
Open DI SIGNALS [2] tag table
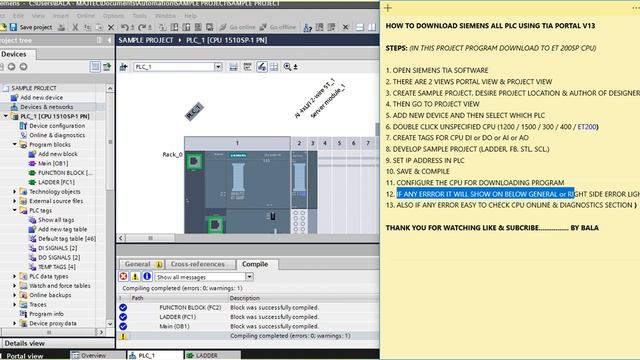pyautogui.click(x=59, y=248)
